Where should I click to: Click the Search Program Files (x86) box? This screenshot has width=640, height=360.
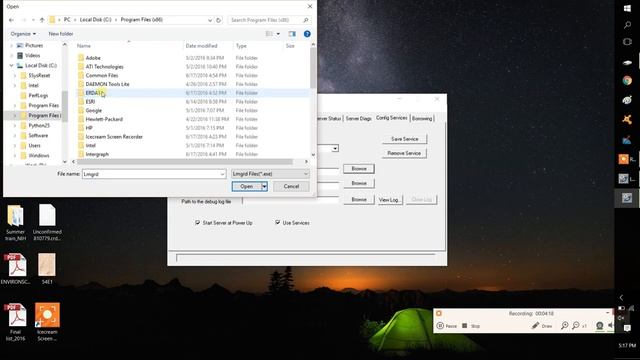click(269, 20)
